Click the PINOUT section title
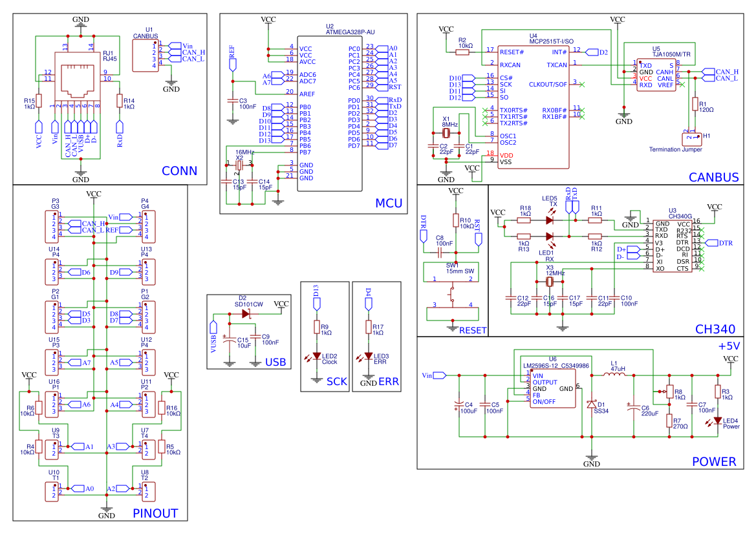 coord(155,513)
